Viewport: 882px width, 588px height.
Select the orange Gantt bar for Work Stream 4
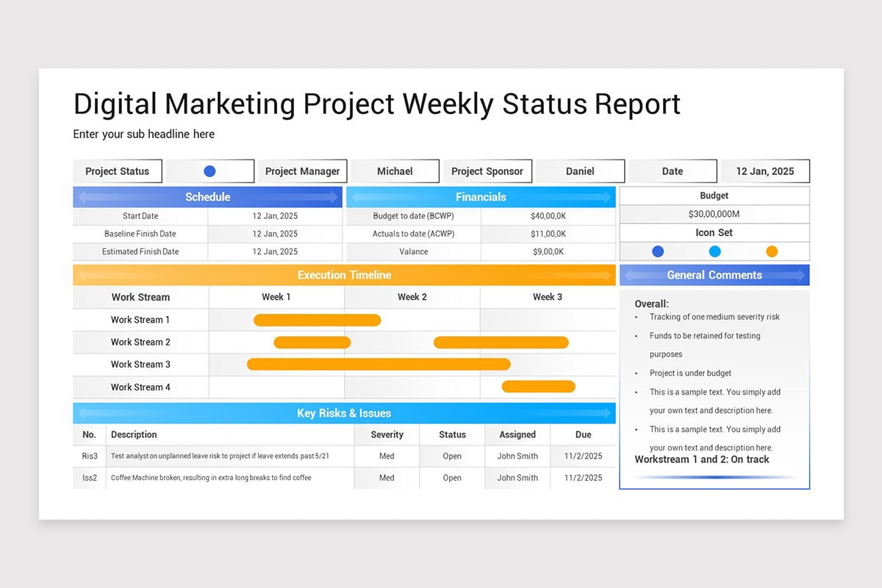coord(537,386)
